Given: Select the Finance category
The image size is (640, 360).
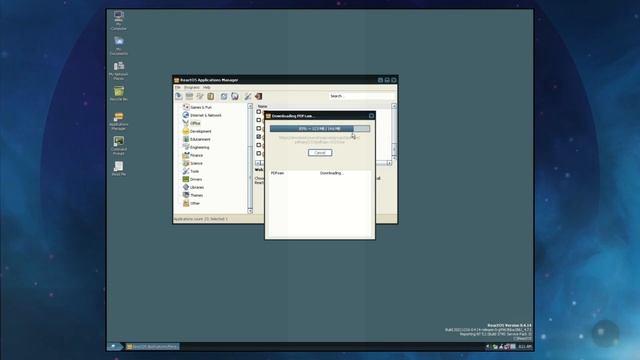Looking at the screenshot, I should click(193, 155).
